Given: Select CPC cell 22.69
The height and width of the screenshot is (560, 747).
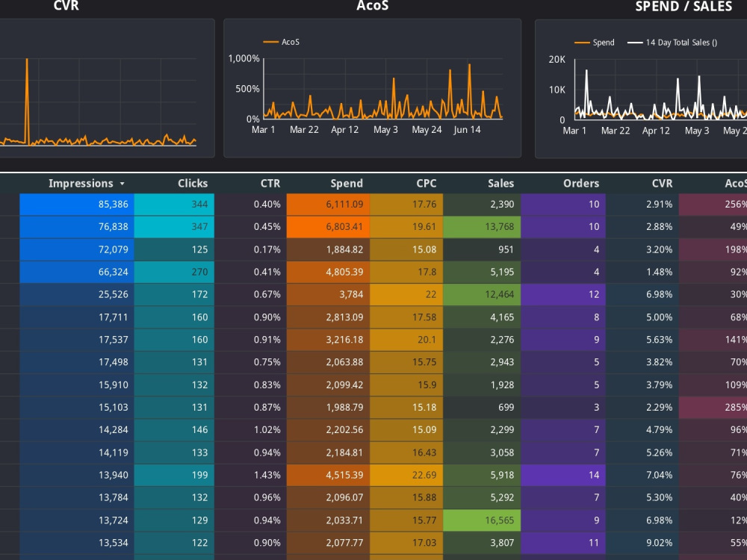Looking at the screenshot, I should click(406, 475).
